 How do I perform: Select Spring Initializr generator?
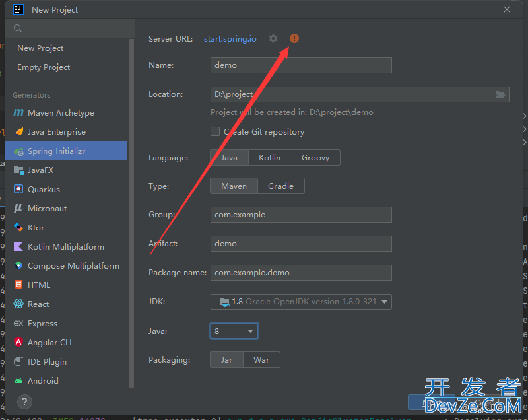coord(67,151)
